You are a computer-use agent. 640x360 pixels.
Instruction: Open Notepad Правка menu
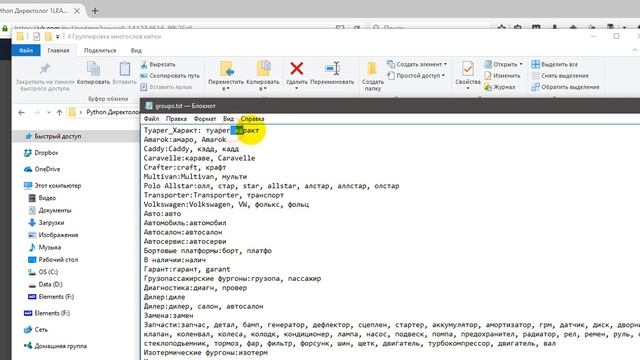(x=176, y=119)
